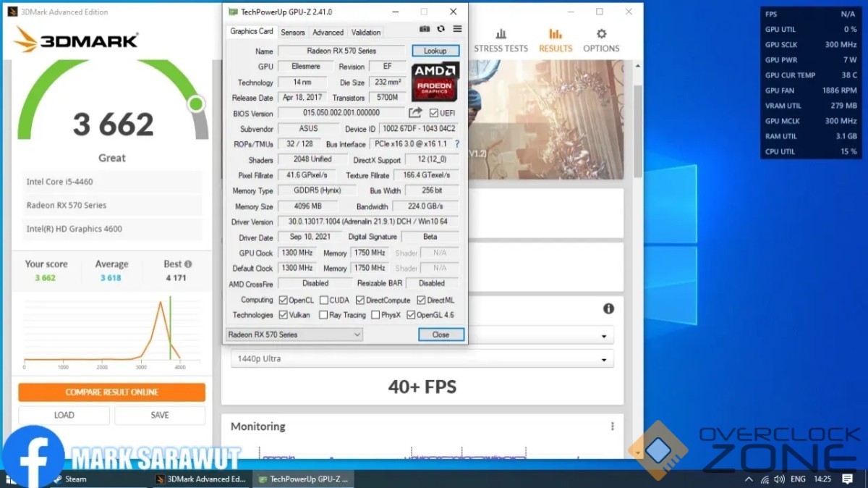Toggle the Vulkan checkbox
868x488 pixels.
click(x=283, y=315)
